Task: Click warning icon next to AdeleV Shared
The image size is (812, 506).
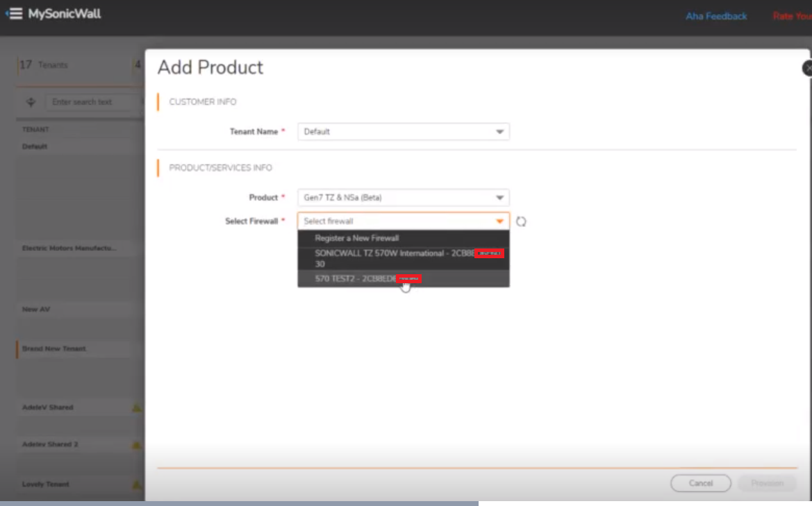Action: click(x=137, y=408)
